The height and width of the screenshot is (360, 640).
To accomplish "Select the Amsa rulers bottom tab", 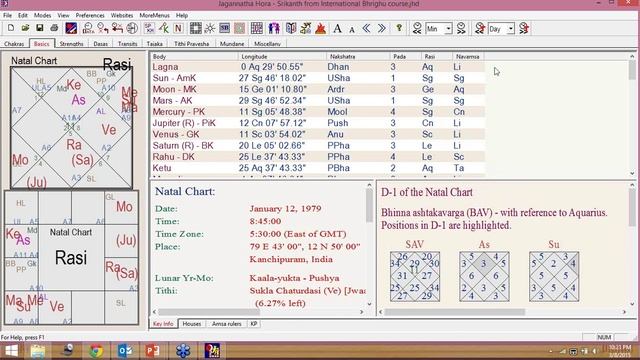I will pos(227,324).
